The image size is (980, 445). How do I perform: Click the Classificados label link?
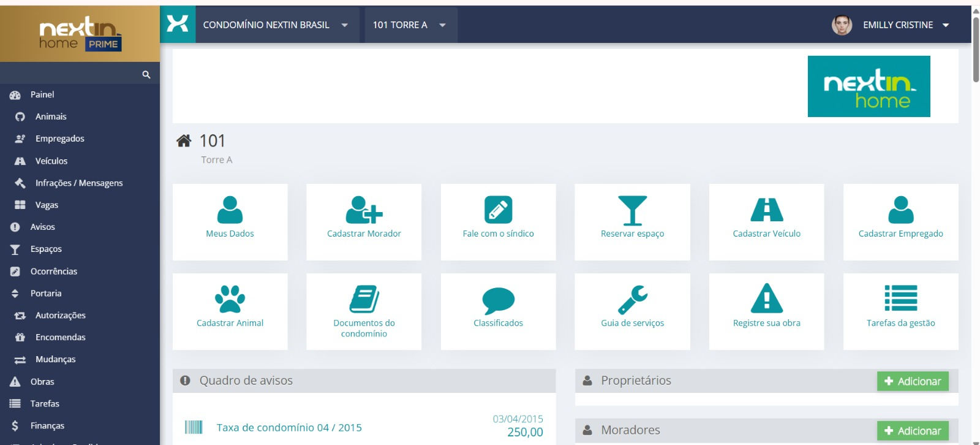pyautogui.click(x=498, y=323)
